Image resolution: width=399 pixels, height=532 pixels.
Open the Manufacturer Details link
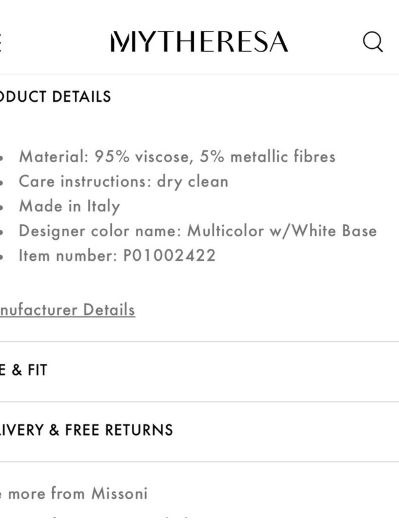pos(67,310)
